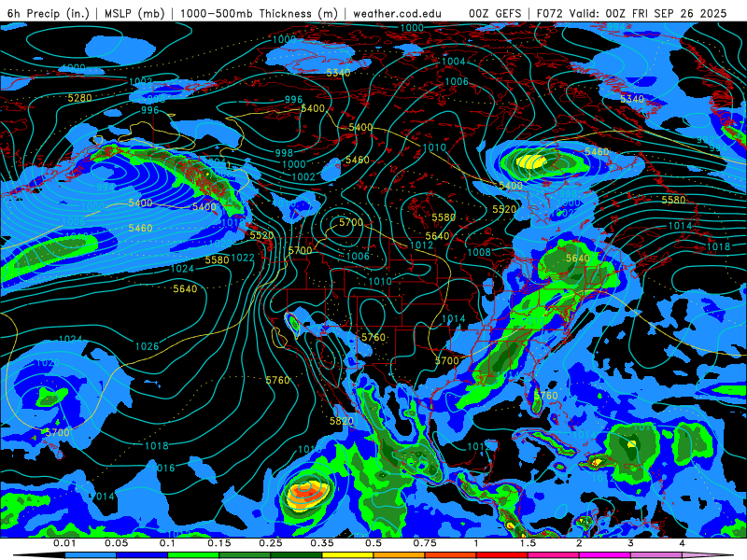This screenshot has height=560, width=747.
Task: Click the '0.05' legend value
Action: point(116,543)
